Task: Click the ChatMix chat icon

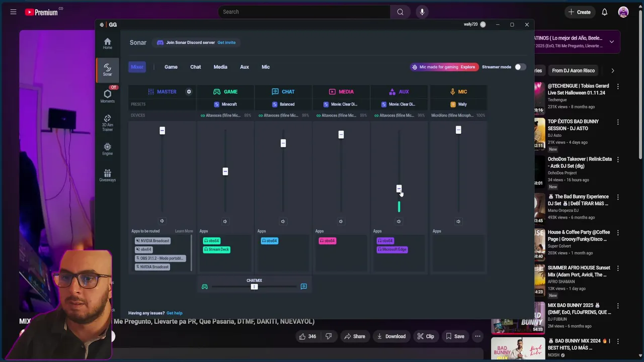Action: point(303,287)
